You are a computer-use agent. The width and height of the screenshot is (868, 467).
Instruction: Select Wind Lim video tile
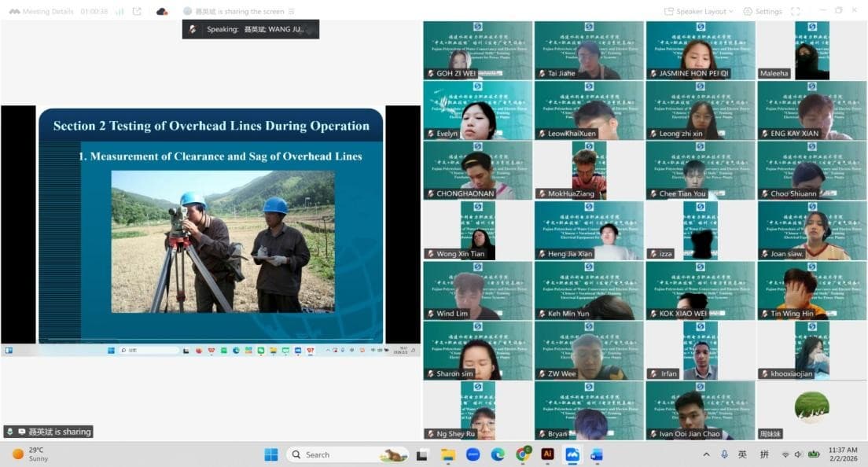[x=478, y=290]
